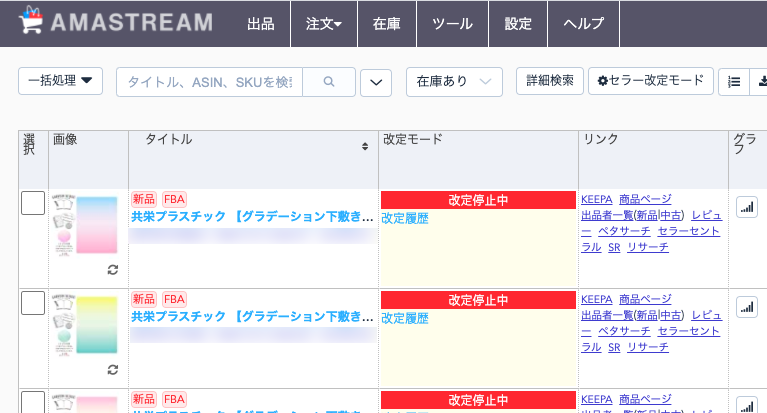This screenshot has width=767, height=413.
Task: Click the yellow-green gradient product thumbnail
Action: coord(85,324)
